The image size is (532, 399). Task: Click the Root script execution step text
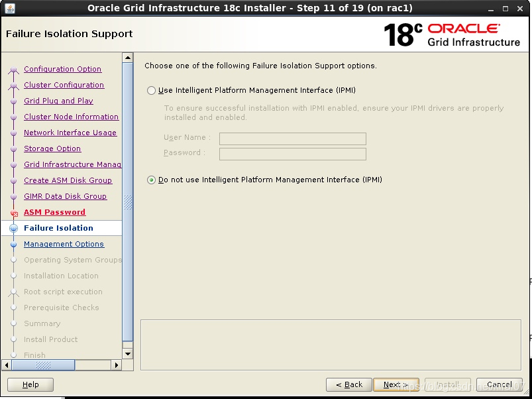(x=63, y=292)
